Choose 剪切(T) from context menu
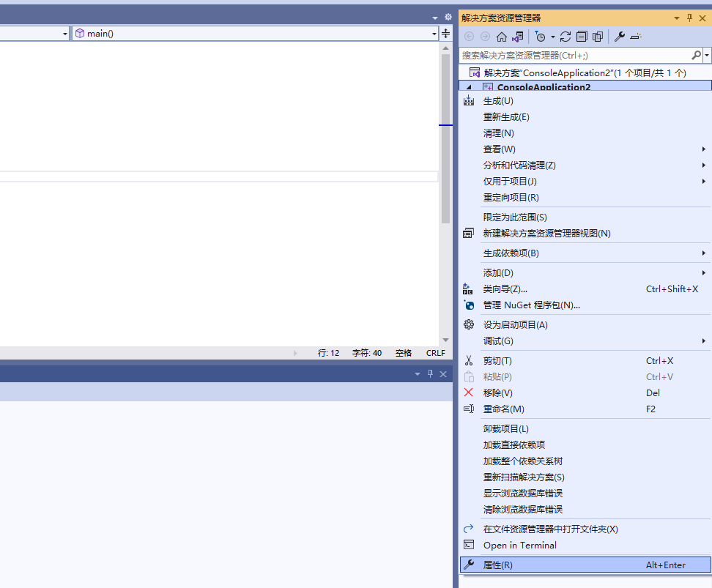Image resolution: width=712 pixels, height=588 pixels. 585,361
